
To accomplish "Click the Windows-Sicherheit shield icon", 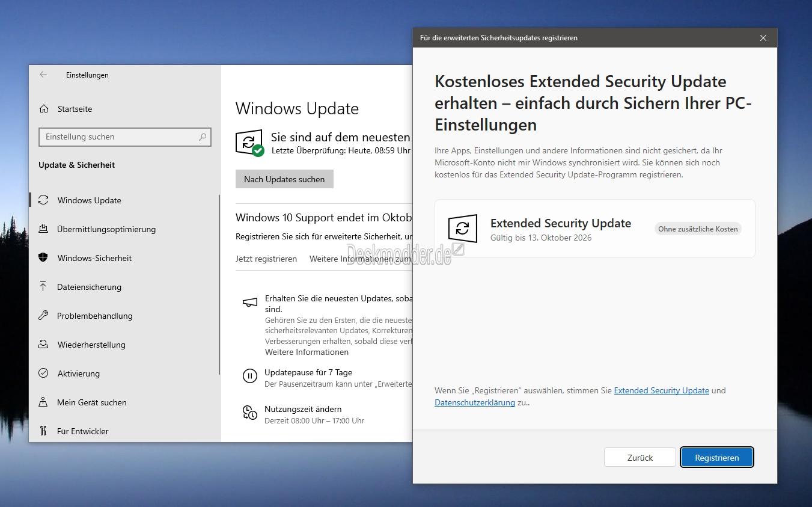I will click(x=43, y=258).
